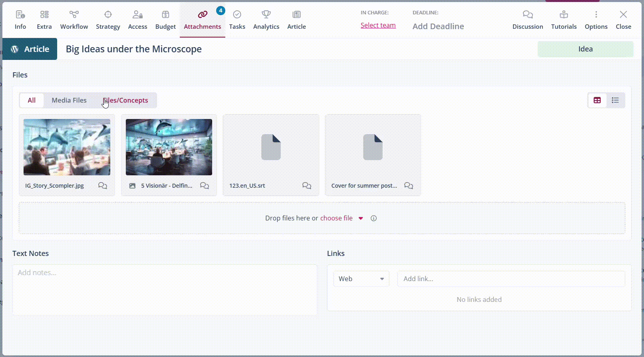Show info icon beside choose file
Image resolution: width=644 pixels, height=357 pixels.
(x=374, y=218)
